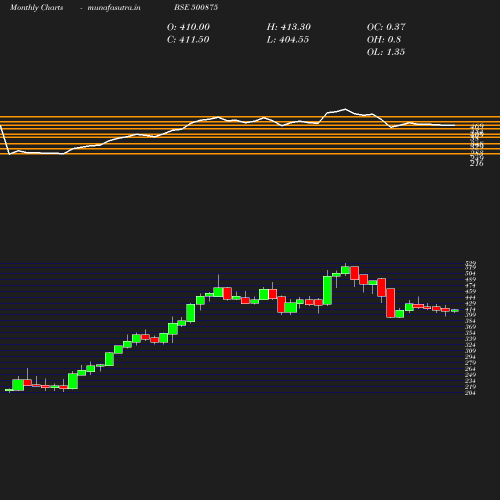Image resolution: width=500 pixels, height=500 pixels.
Task: Click the 216 label under the line chart
Action: [477, 164]
